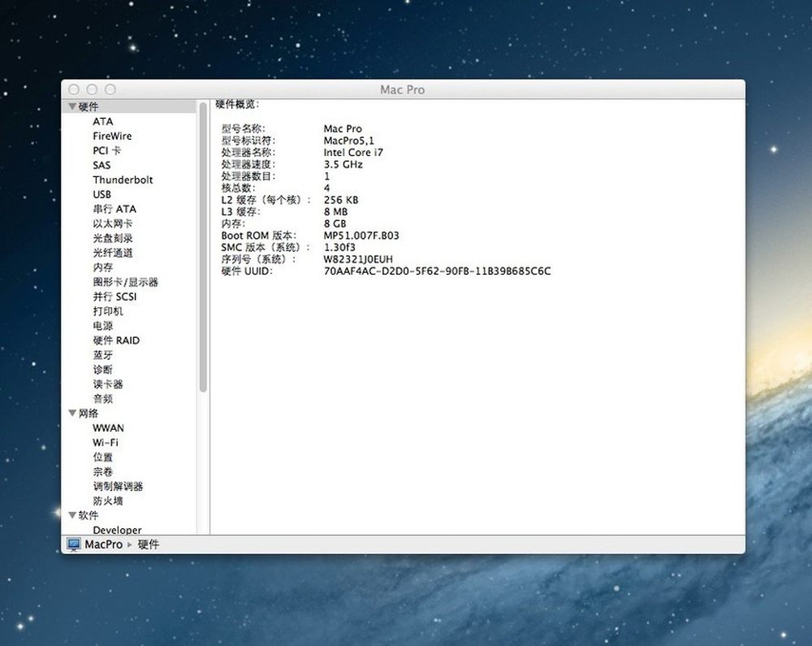Screen dimensions: 812x646
Task: Open 串行 ATA entry
Action: pos(114,209)
